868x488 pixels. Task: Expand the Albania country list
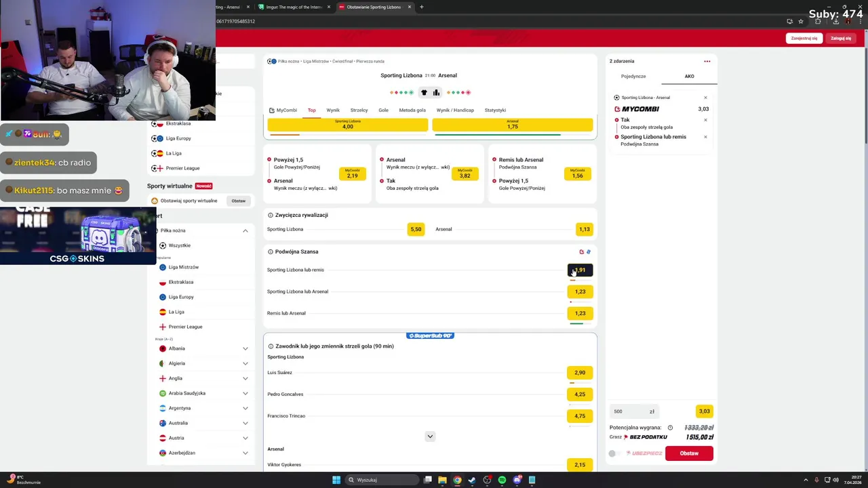pos(245,348)
